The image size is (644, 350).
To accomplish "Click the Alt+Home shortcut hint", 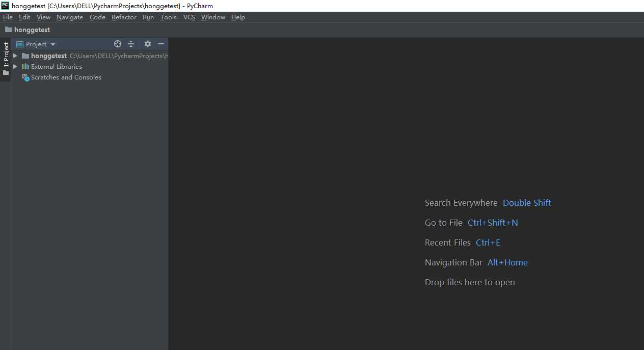I will click(507, 262).
